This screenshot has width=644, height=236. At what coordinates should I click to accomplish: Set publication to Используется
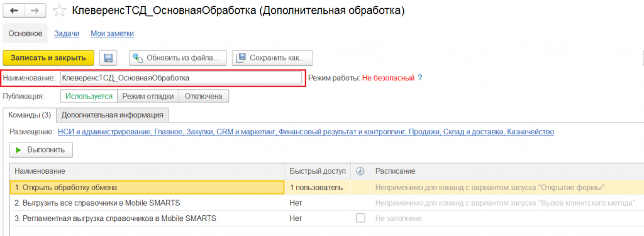point(89,96)
